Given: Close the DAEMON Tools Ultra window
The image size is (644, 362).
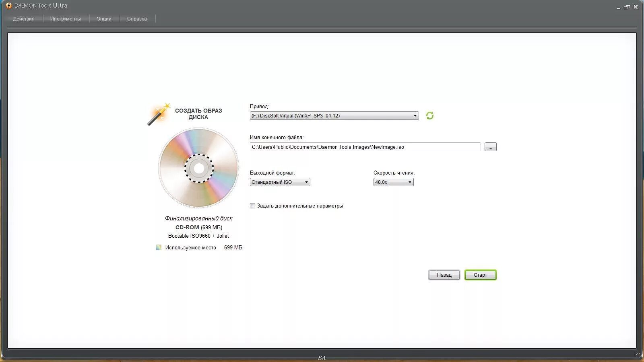Looking at the screenshot, I should pyautogui.click(x=636, y=7).
